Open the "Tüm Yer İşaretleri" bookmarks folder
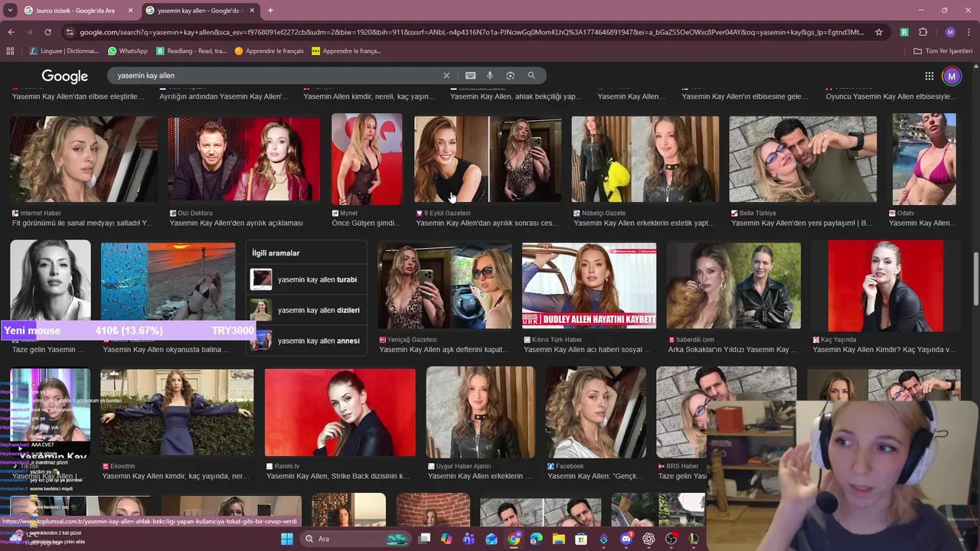Image resolution: width=980 pixels, height=551 pixels. (x=942, y=51)
